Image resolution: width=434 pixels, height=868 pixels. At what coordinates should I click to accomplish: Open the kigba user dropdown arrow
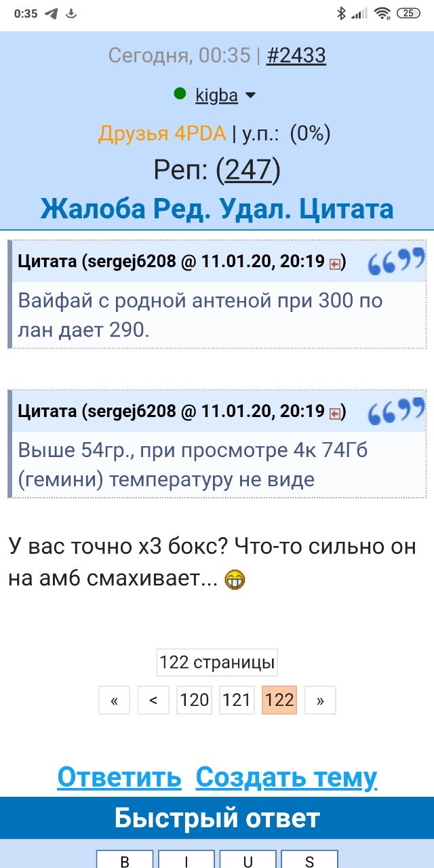(250, 96)
